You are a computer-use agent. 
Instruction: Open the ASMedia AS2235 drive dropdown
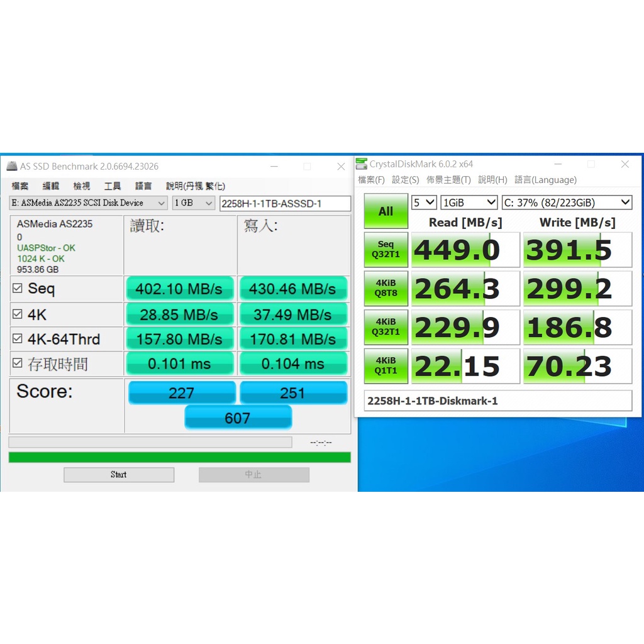pos(88,203)
